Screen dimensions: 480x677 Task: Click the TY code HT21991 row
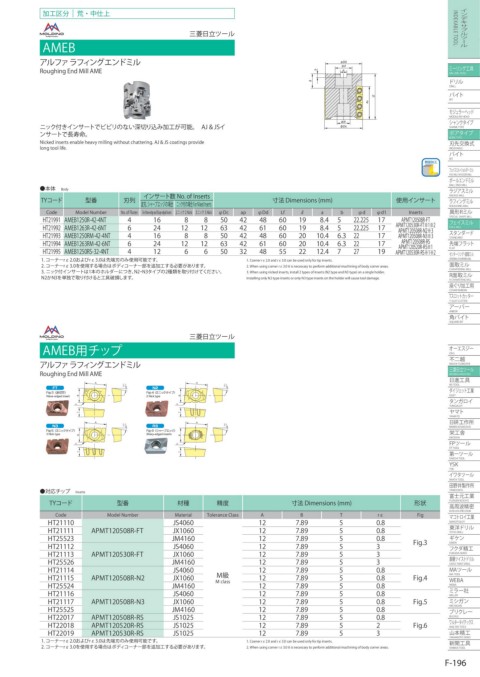click(x=240, y=220)
